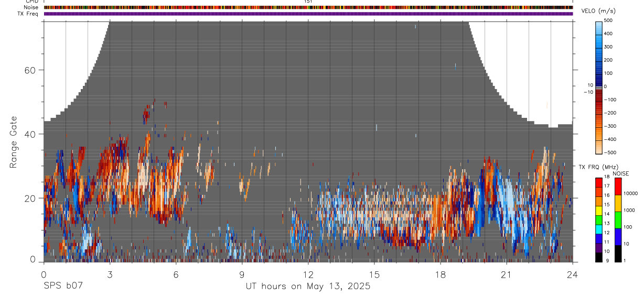Screen dimensions: 644x297
Task: Click the 1000 label on noise legend
Action: point(629,210)
